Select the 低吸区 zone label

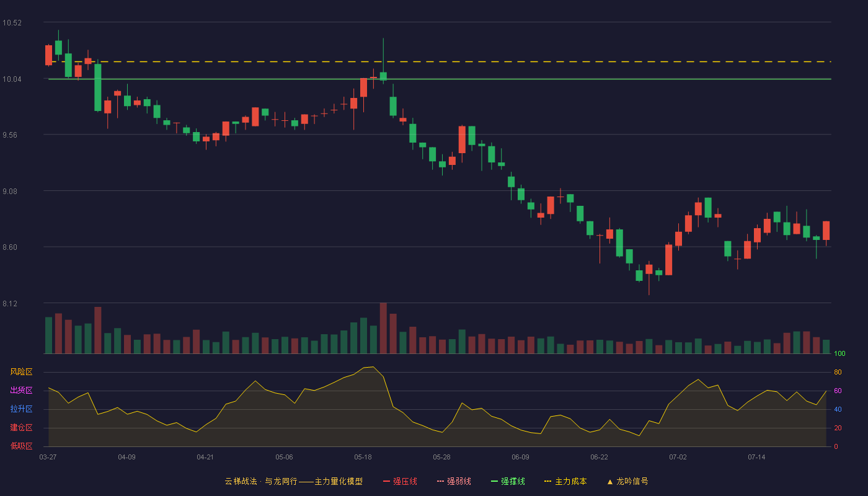coord(22,446)
